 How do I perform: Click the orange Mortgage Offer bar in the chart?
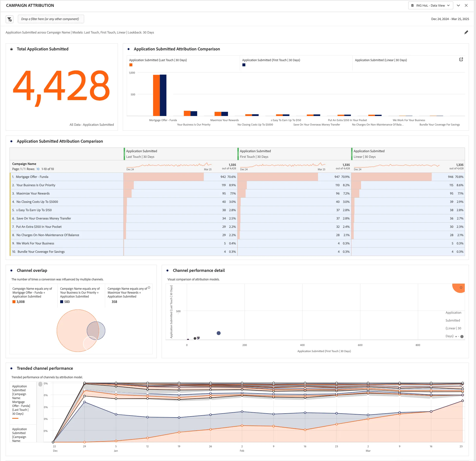tap(156, 95)
